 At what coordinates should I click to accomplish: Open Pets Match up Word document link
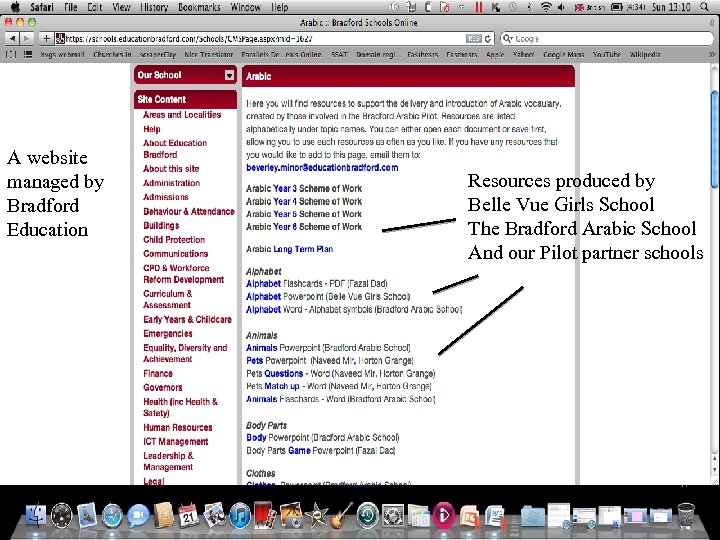point(281,386)
